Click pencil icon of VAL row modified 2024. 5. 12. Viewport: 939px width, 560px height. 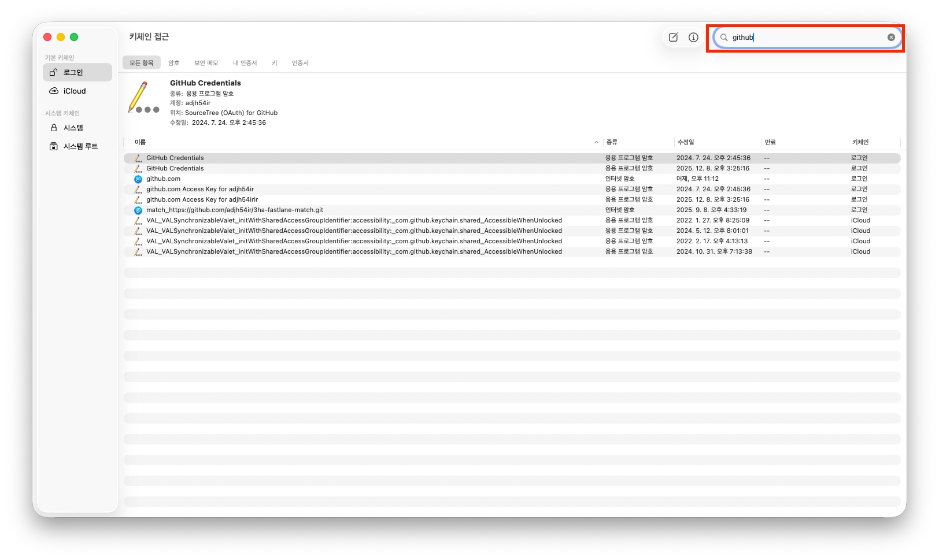pos(138,231)
